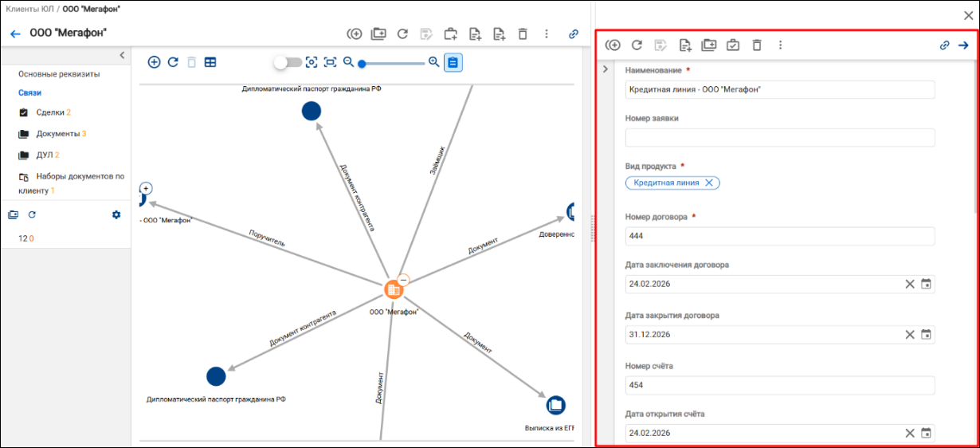Click circled plus in client card top toolbar

tap(355, 33)
